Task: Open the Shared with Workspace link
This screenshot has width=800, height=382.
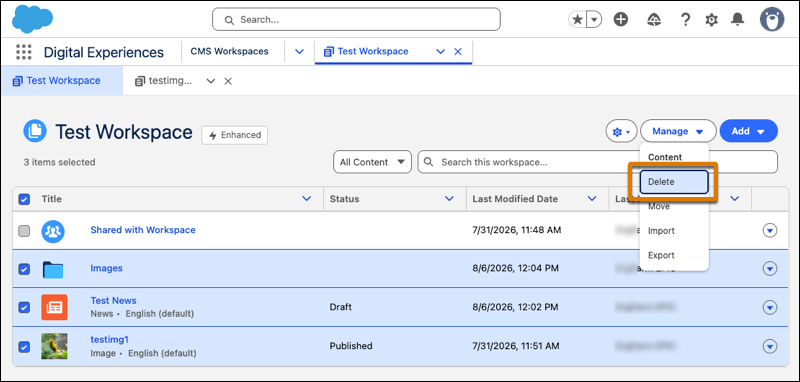Action: (143, 230)
